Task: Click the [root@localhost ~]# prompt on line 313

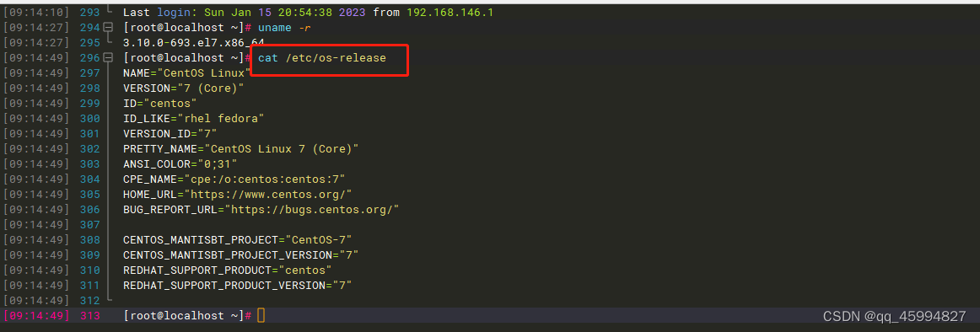Action: (x=187, y=315)
